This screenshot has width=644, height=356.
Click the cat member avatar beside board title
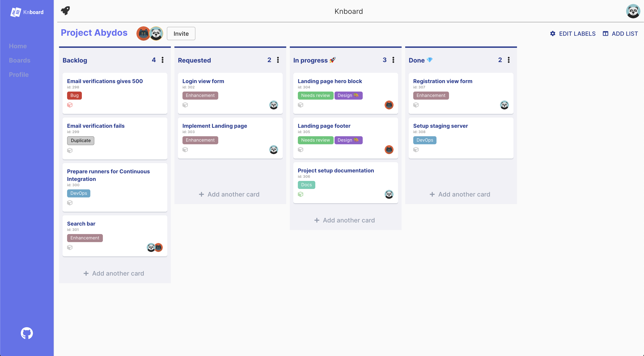pyautogui.click(x=143, y=34)
